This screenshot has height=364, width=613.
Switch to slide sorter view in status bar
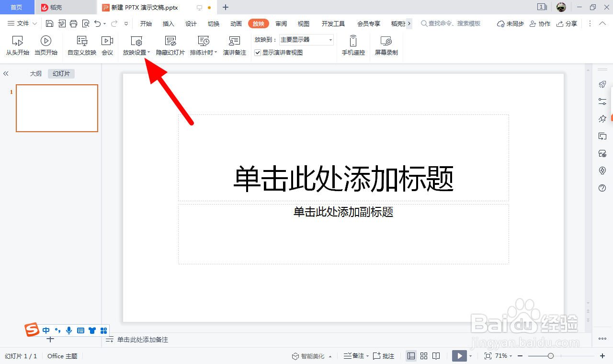tap(423, 356)
